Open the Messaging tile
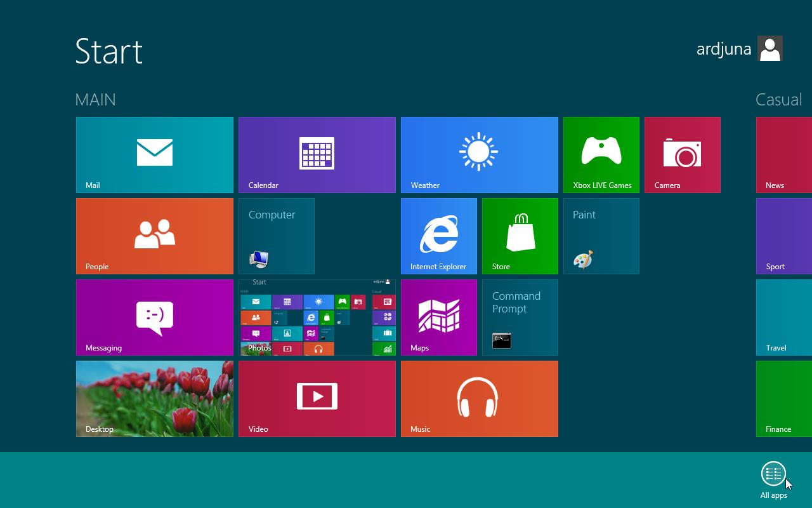 coord(155,317)
